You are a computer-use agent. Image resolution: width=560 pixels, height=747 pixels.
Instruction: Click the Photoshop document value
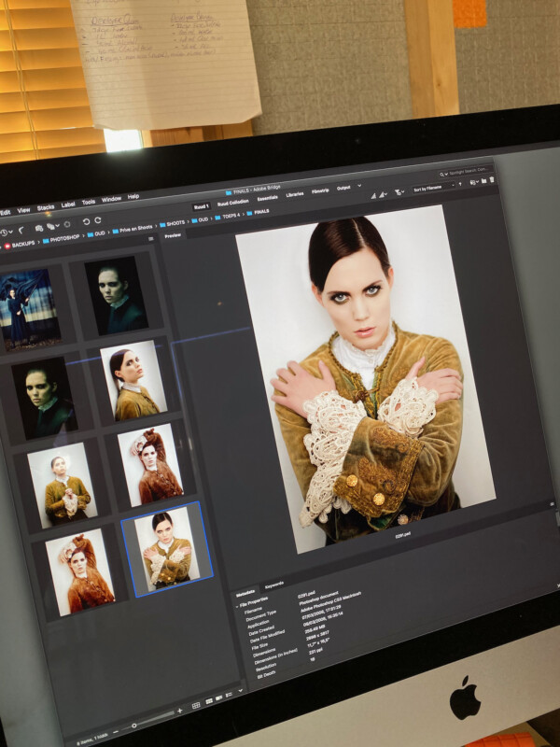[318, 598]
